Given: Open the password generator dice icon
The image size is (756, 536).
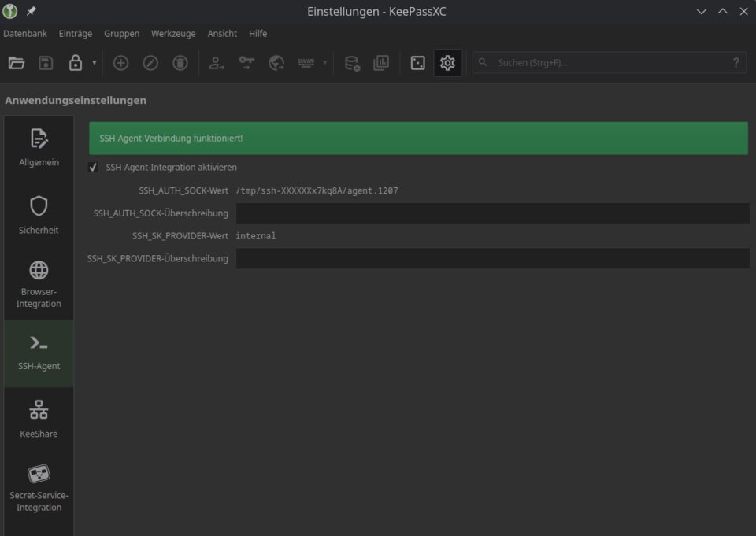Looking at the screenshot, I should [418, 63].
